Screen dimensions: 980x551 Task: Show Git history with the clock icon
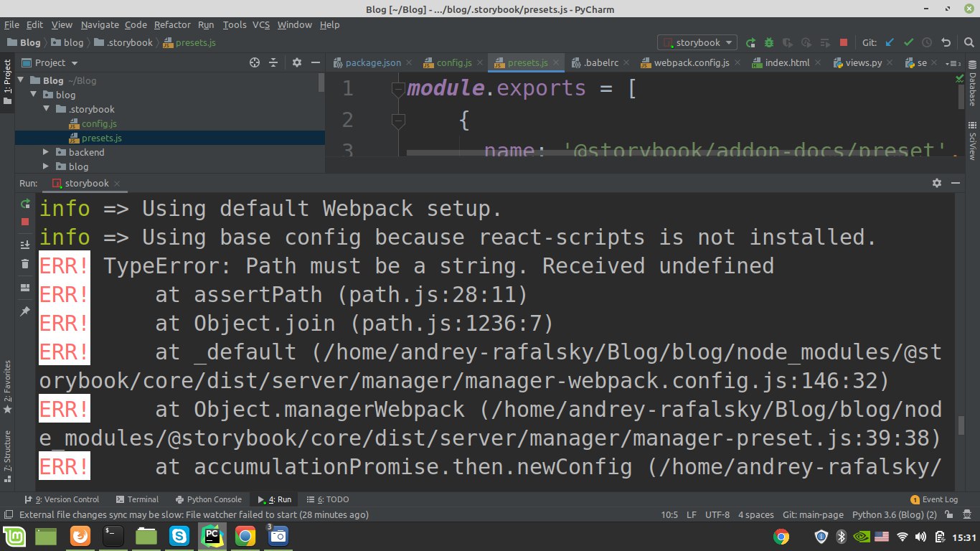coord(927,42)
